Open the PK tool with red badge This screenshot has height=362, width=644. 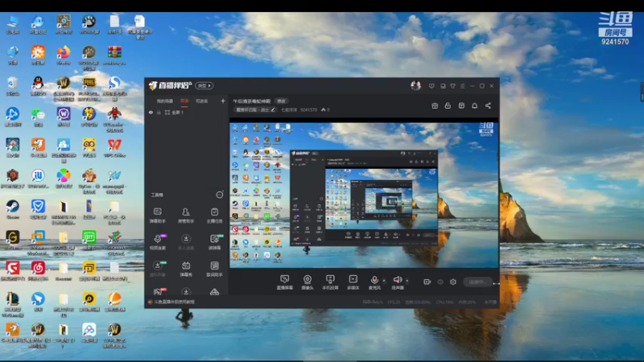(158, 292)
